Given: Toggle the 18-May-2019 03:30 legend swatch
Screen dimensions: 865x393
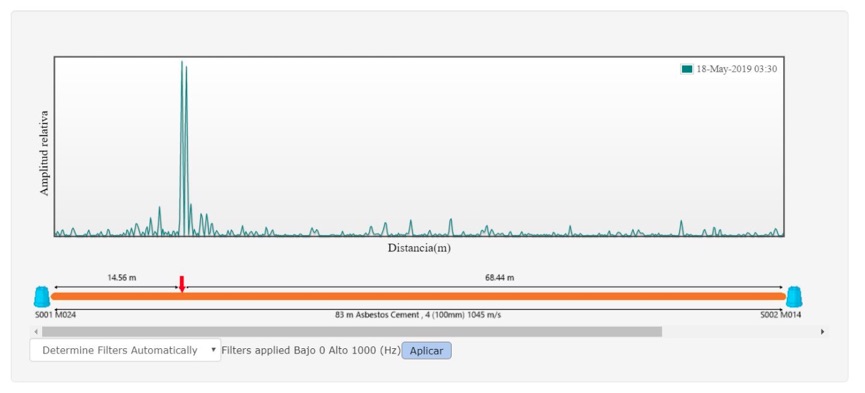Looking at the screenshot, I should (687, 69).
